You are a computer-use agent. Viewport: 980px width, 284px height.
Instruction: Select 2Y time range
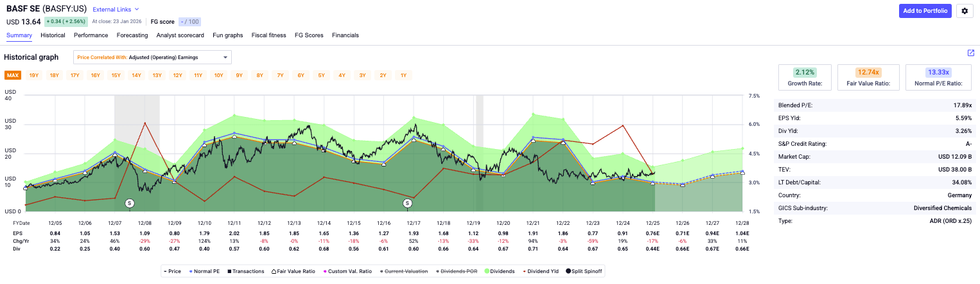[x=383, y=75]
